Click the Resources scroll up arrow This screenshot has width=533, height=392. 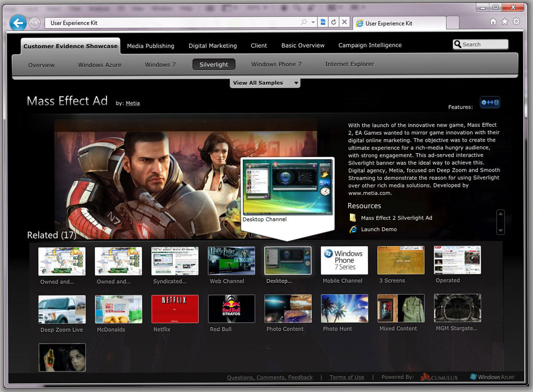pyautogui.click(x=501, y=214)
